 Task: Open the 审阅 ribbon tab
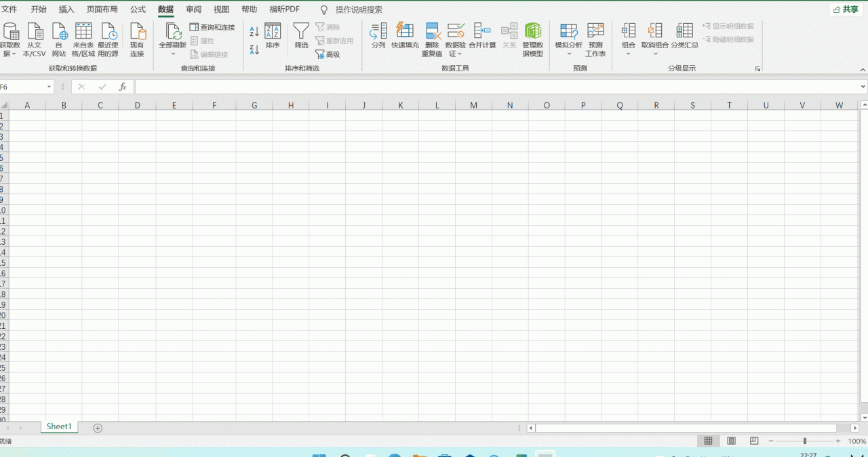coord(193,9)
